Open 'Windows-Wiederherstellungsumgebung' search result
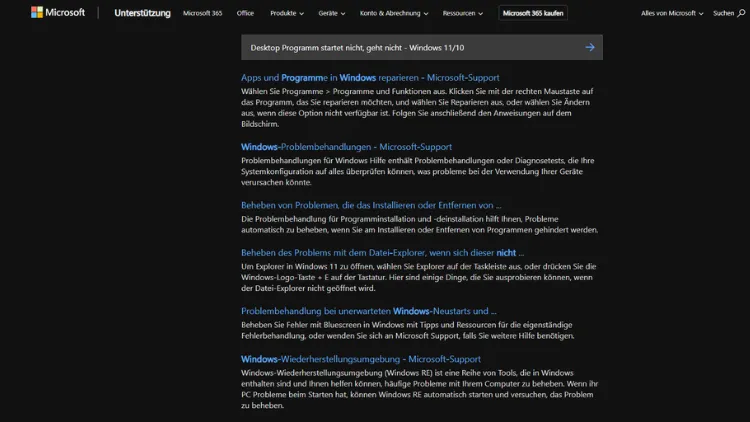Image resolution: width=750 pixels, height=422 pixels. pyautogui.click(x=361, y=359)
